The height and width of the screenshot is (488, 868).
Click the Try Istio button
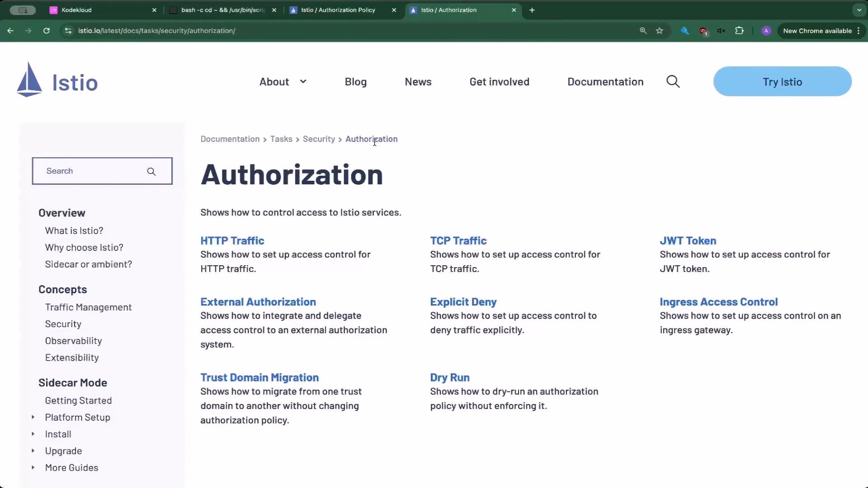(x=783, y=81)
